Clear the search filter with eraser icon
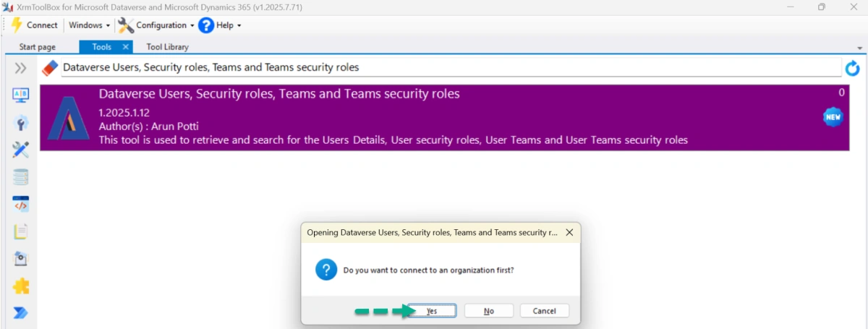Image resolution: width=868 pixels, height=329 pixels. [x=49, y=68]
